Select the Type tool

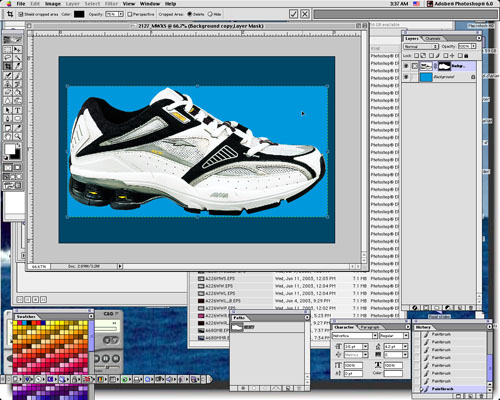point(17,110)
